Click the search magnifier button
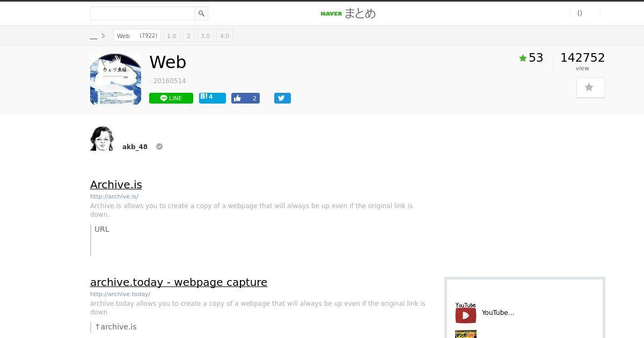This screenshot has height=338, width=644. click(201, 13)
